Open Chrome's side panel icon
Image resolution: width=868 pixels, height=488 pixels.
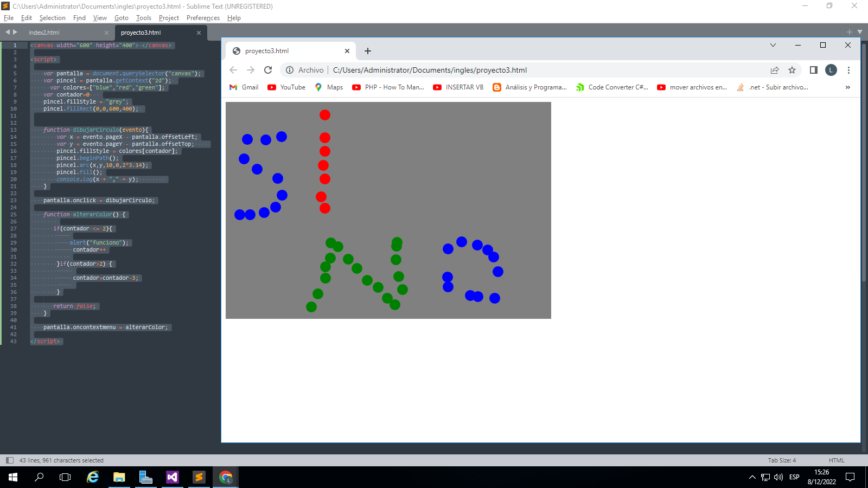tap(814, 70)
